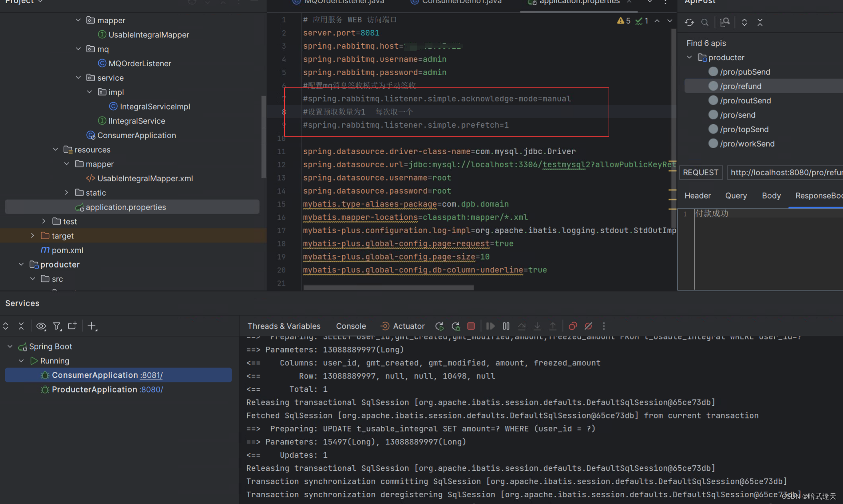Open editor tab more-options menu

(665, 2)
